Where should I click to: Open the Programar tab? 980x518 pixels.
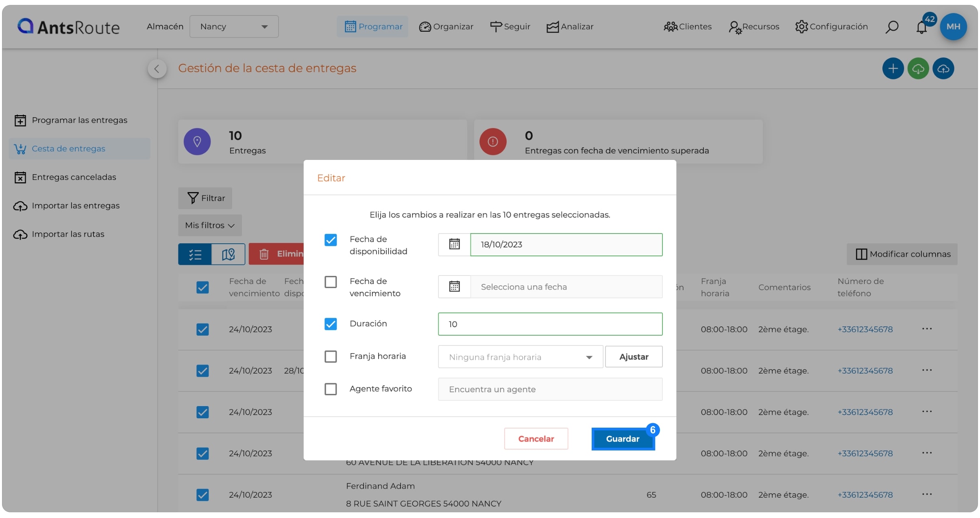373,27
